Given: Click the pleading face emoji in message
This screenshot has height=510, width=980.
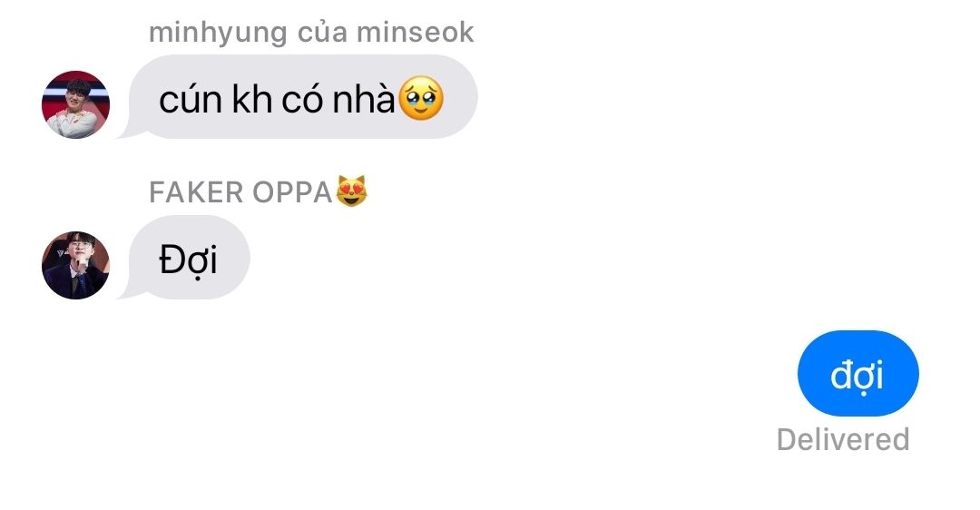Looking at the screenshot, I should pyautogui.click(x=421, y=98).
